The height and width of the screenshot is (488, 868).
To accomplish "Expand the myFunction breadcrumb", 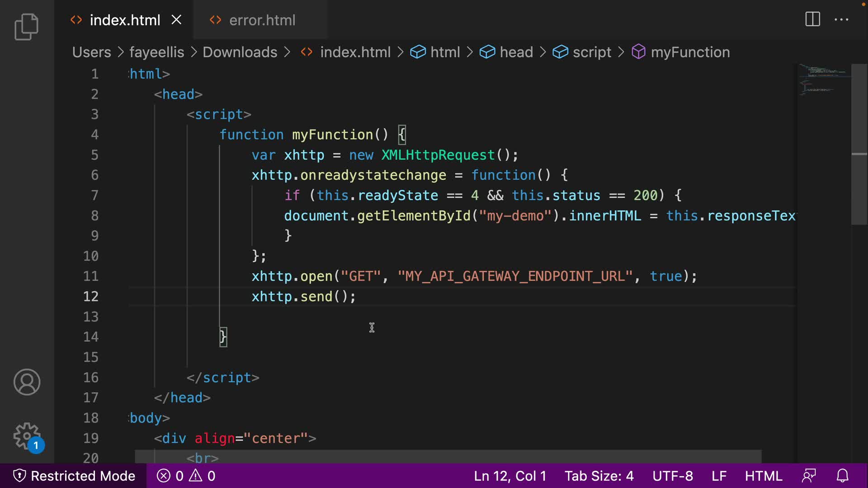I will coord(690,52).
